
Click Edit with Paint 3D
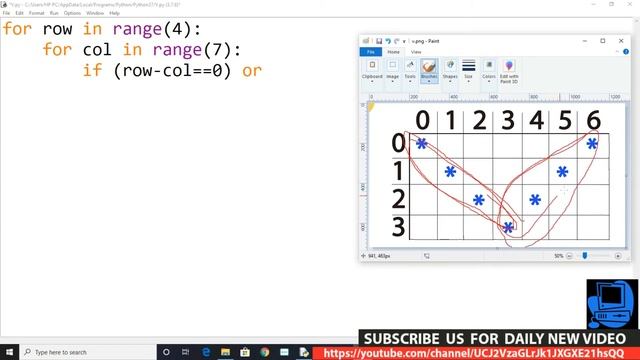tap(509, 72)
